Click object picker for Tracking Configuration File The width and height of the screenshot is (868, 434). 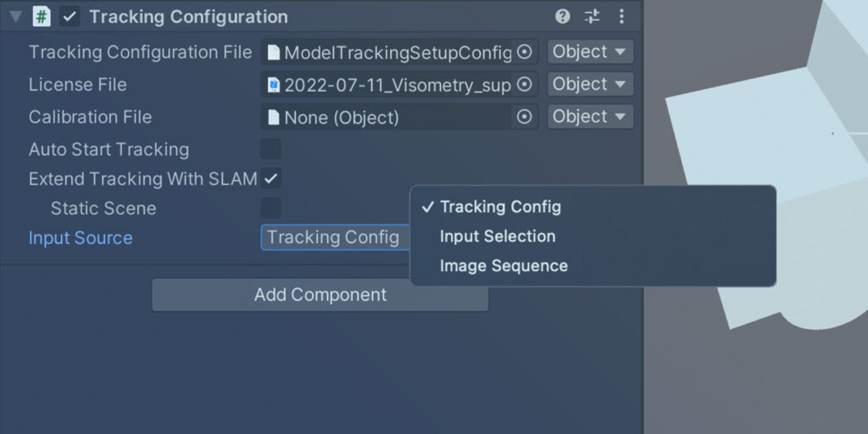point(524,52)
